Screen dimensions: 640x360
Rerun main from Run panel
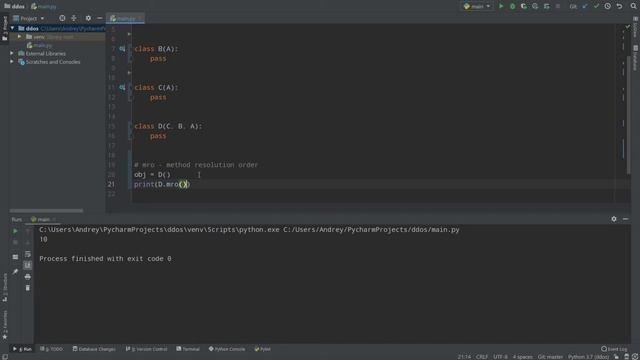pos(15,231)
